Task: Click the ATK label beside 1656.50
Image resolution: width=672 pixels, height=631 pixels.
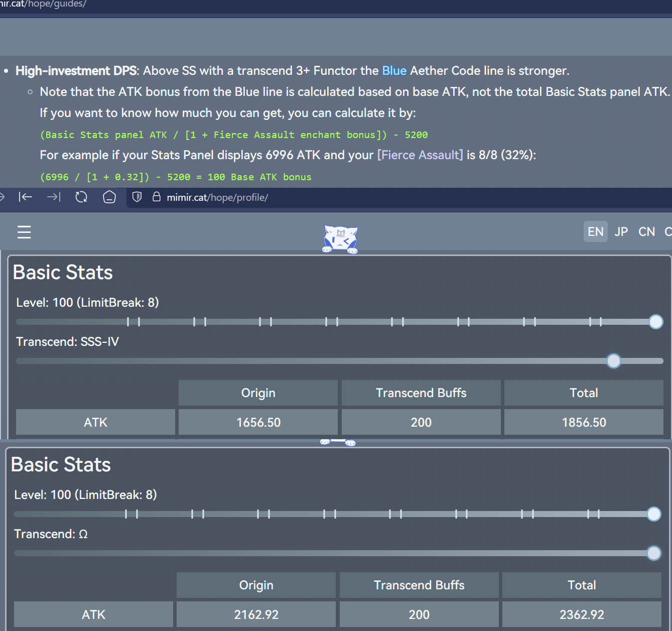Action: [95, 422]
